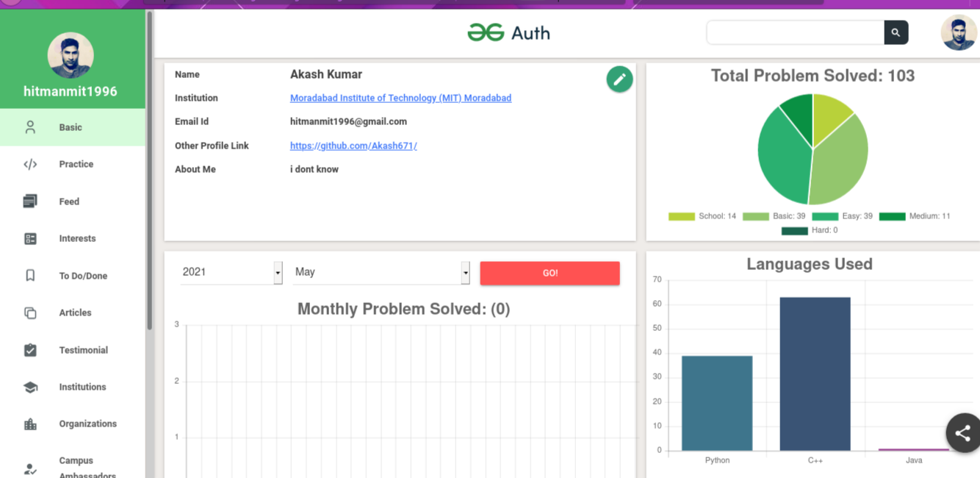The height and width of the screenshot is (478, 980).
Task: Toggle School legend item in pie chart
Action: point(702,216)
